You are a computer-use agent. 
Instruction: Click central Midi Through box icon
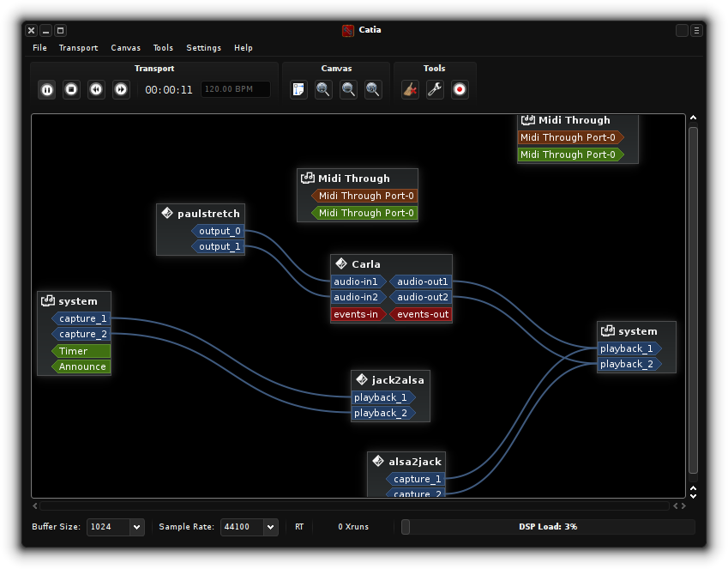[307, 178]
